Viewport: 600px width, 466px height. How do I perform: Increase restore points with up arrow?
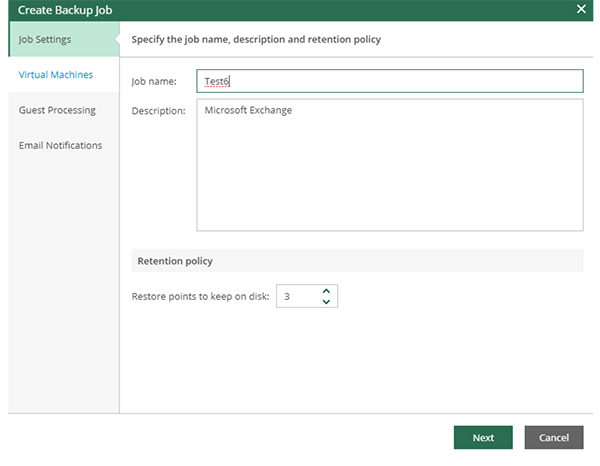(x=326, y=291)
